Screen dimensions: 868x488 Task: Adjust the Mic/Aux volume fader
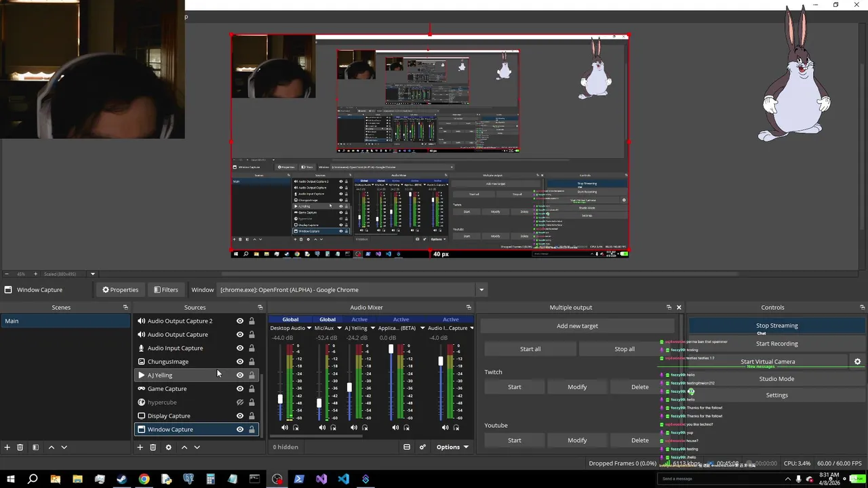[x=319, y=403]
